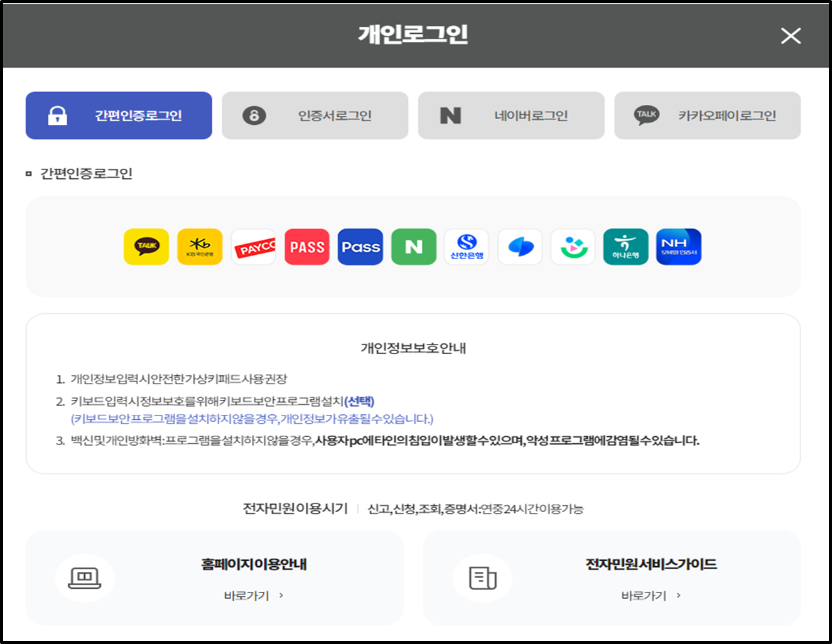Click the TALK icon beside 카카오페이로그인
Viewport: 832px width, 644px height.
647,115
